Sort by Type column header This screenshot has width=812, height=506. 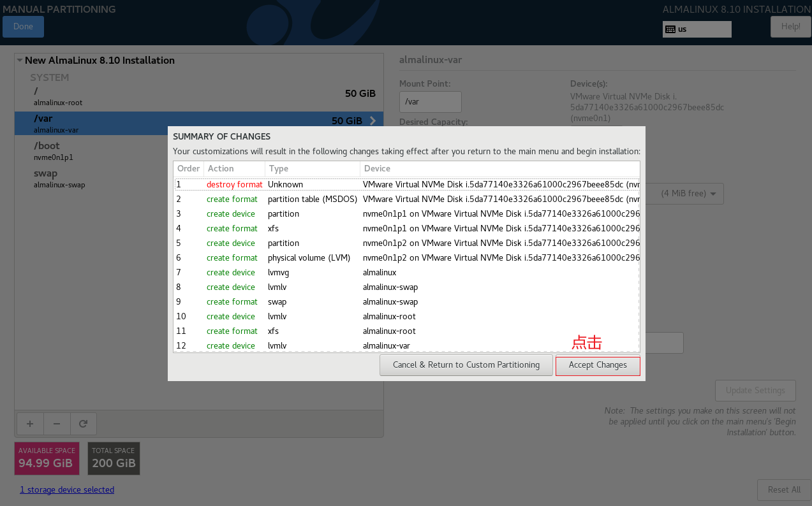[x=313, y=169]
